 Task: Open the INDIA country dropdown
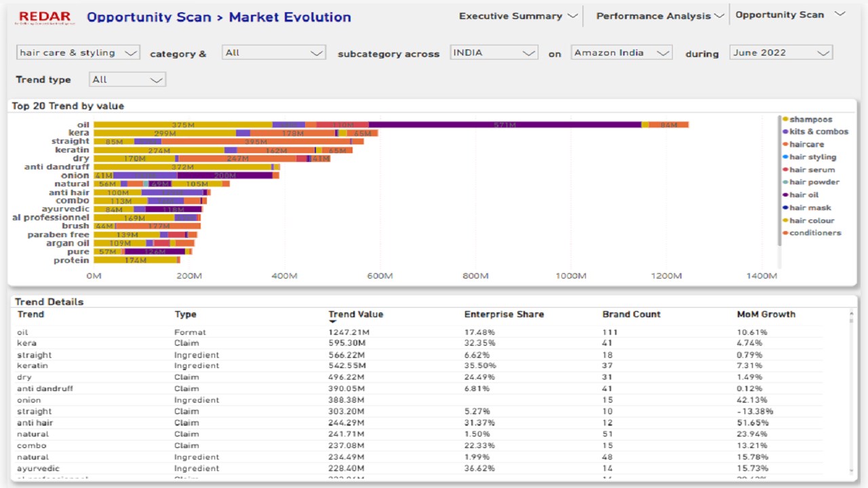[x=494, y=53]
